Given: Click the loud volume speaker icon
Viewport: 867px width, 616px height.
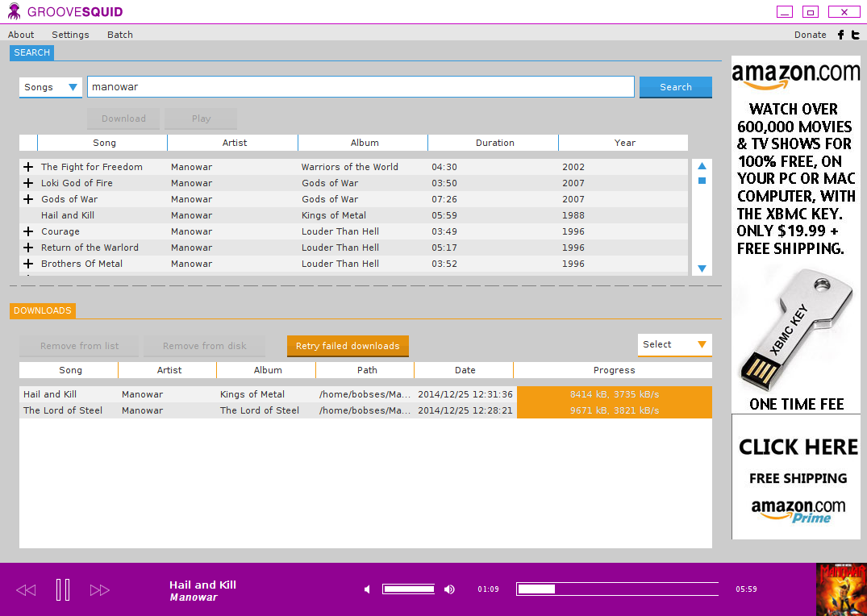Looking at the screenshot, I should [x=449, y=589].
